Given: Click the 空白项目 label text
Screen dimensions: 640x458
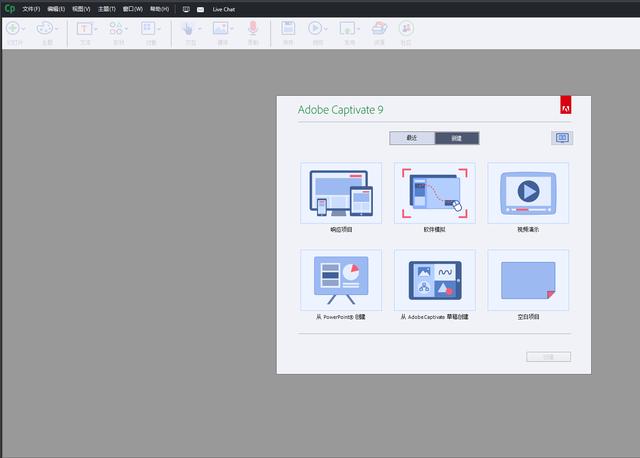Looking at the screenshot, I should tap(529, 317).
